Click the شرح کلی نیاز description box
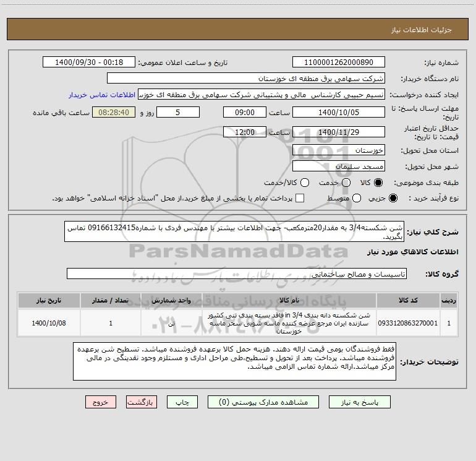 click(x=234, y=232)
